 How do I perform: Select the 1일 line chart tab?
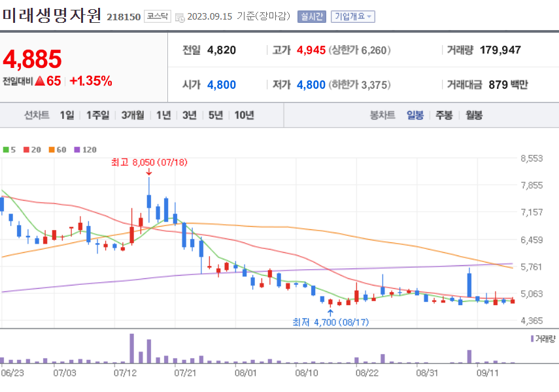[67, 115]
